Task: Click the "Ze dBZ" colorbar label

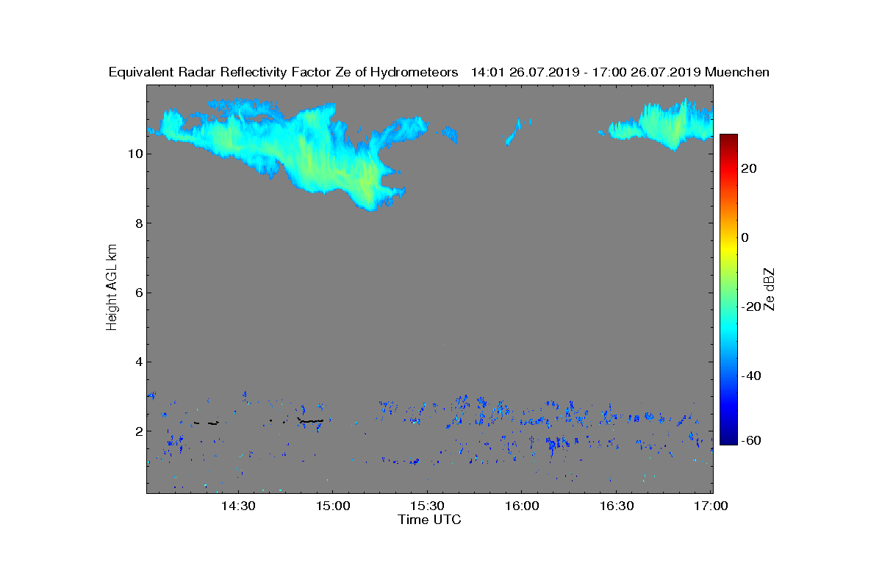Action: 770,290
